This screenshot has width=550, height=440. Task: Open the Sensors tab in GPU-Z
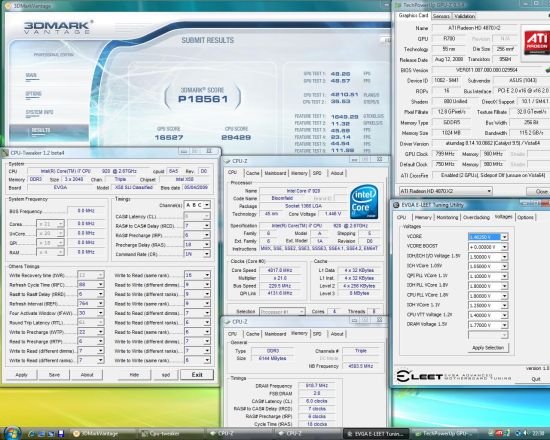point(441,16)
